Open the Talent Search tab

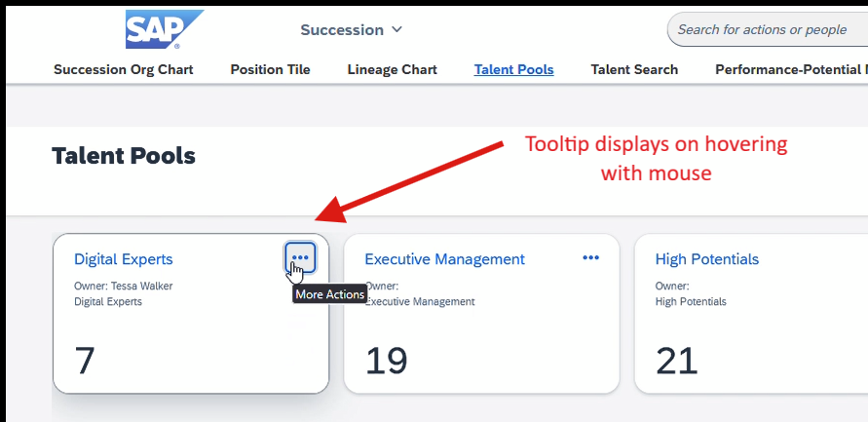634,70
